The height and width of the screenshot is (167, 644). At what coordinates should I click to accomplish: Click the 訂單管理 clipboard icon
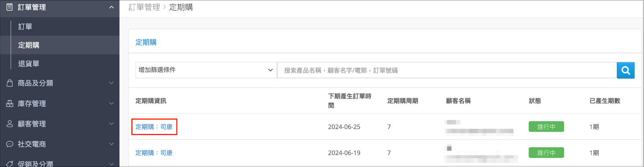point(10,7)
